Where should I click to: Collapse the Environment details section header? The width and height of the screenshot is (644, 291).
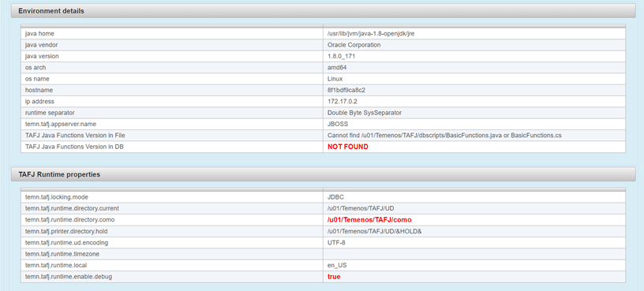(323, 11)
